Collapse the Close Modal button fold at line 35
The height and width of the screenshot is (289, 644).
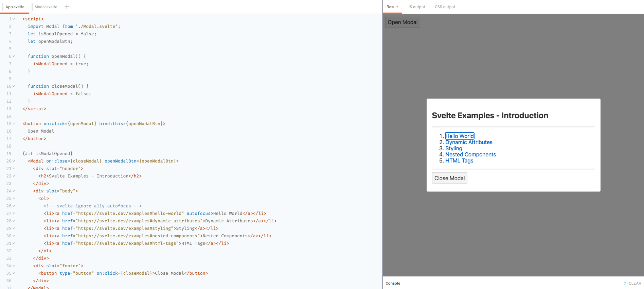(x=14, y=273)
